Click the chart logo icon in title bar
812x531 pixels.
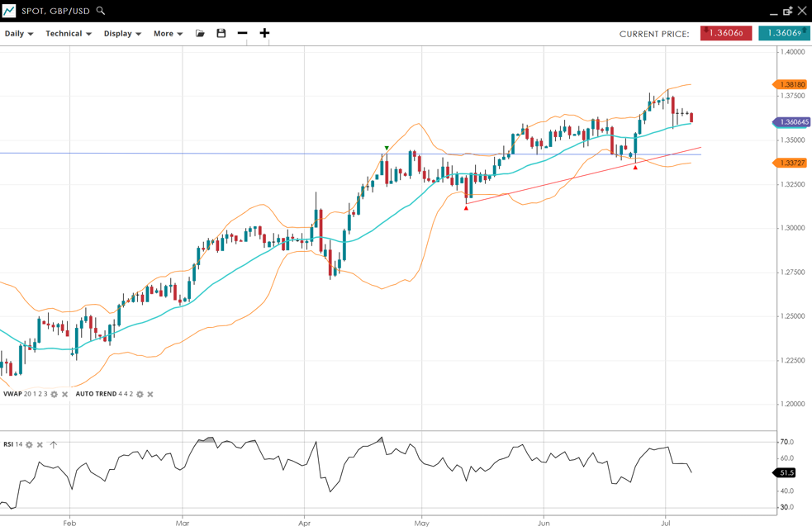pyautogui.click(x=9, y=11)
